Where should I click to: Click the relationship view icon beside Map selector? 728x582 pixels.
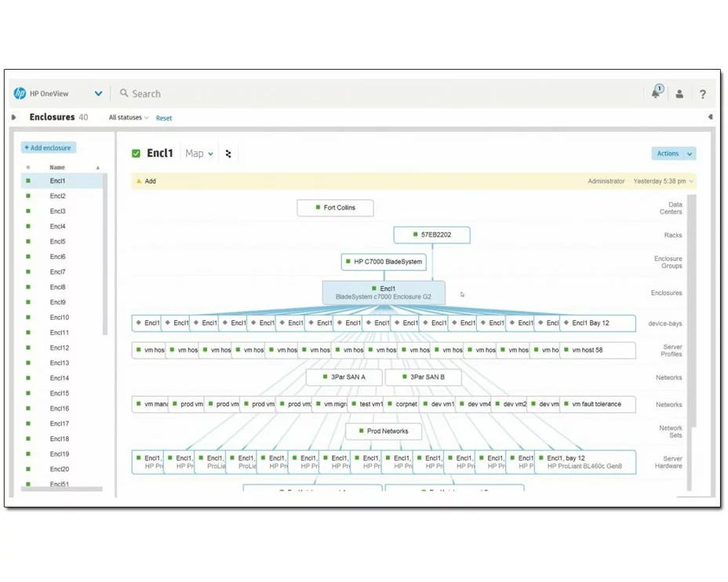click(x=228, y=154)
